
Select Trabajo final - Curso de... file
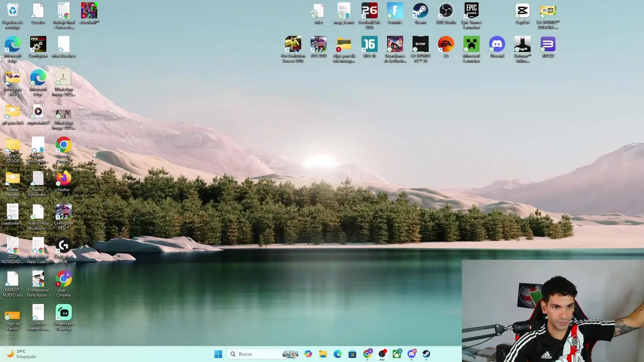click(63, 16)
